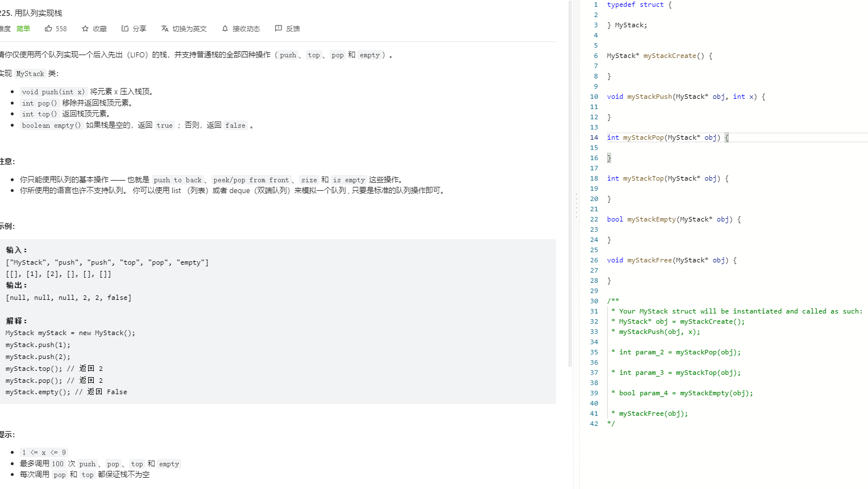Click the bell 接收动态 notification icon
The height and width of the screenshot is (489, 868).
tap(225, 28)
